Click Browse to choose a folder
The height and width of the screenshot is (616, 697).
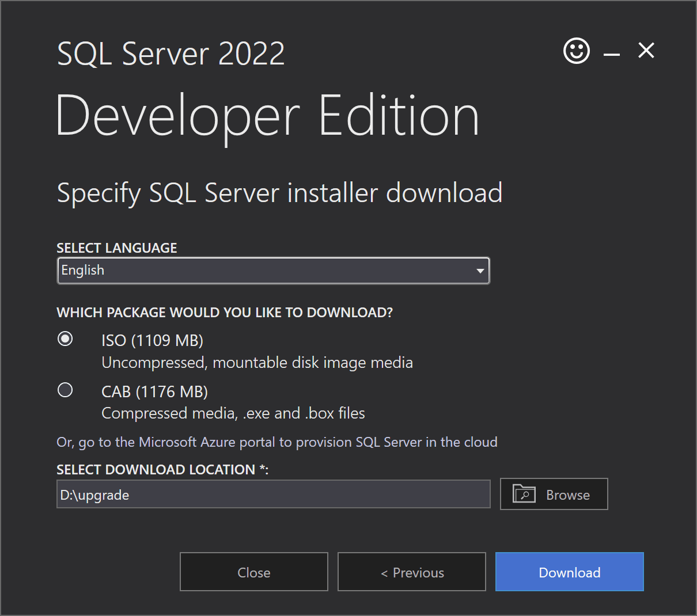click(x=554, y=494)
